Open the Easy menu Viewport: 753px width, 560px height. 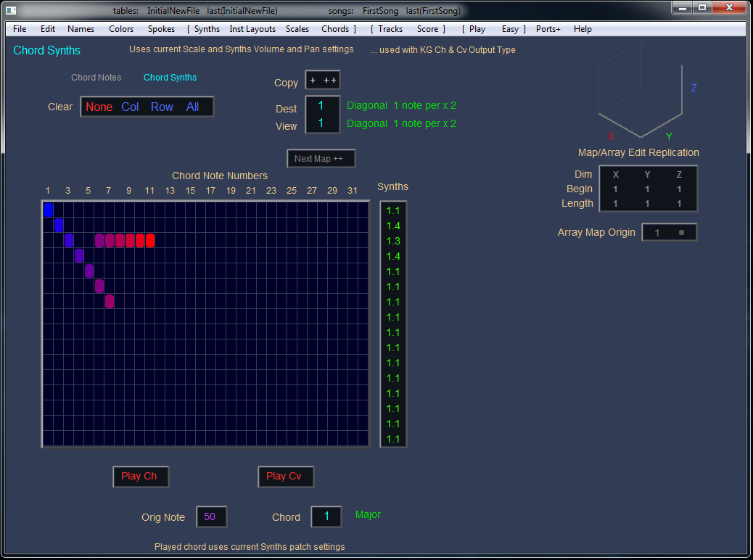click(510, 29)
